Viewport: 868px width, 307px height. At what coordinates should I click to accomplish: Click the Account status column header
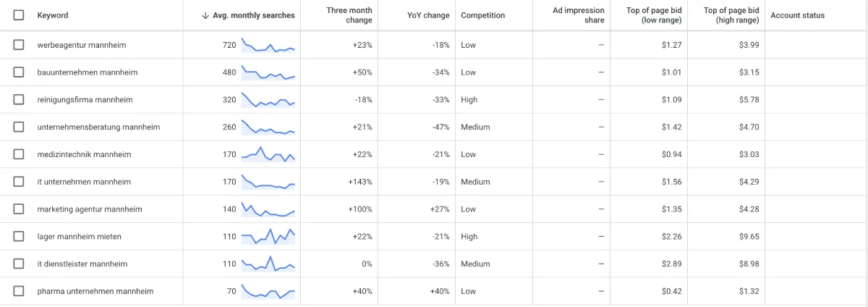797,15
